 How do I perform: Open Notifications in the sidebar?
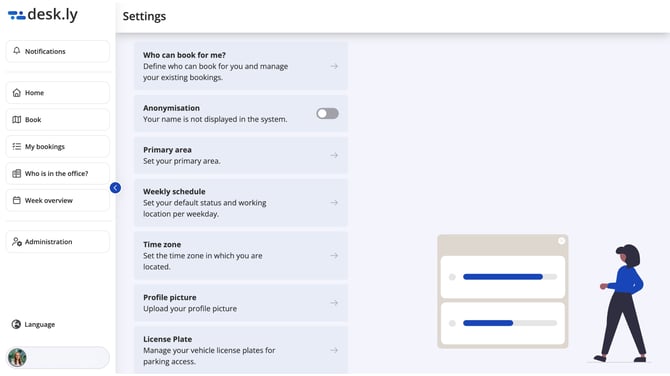(58, 51)
